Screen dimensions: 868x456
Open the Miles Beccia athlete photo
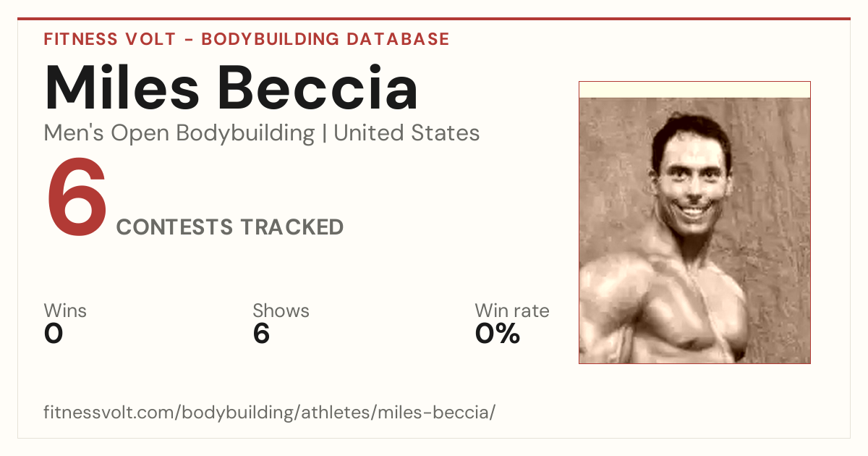click(x=694, y=222)
